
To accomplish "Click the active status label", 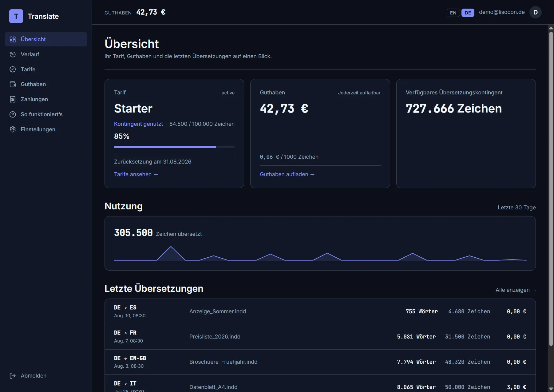I will point(228,93).
